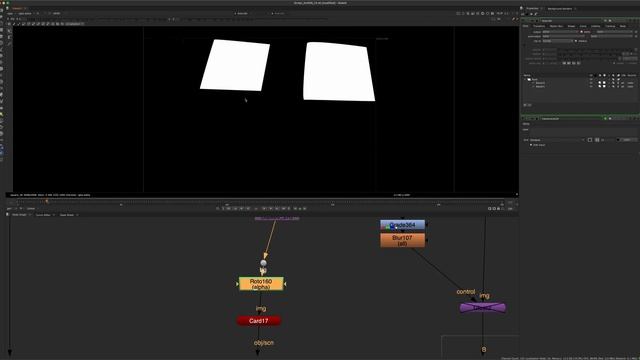This screenshot has width=640, height=360.
Task: Select Bezier2 in the shape list
Action: pyautogui.click(x=540, y=83)
